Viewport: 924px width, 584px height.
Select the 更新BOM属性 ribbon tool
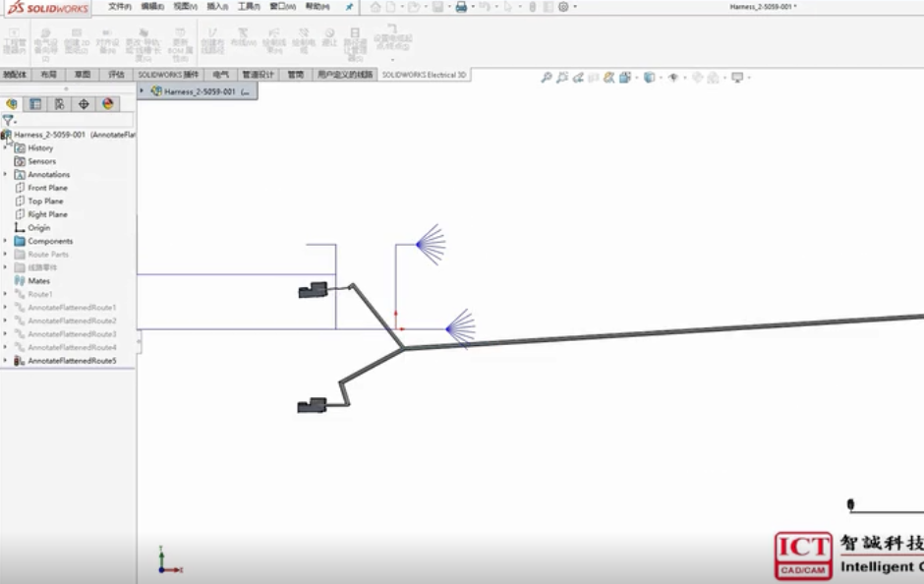click(182, 43)
